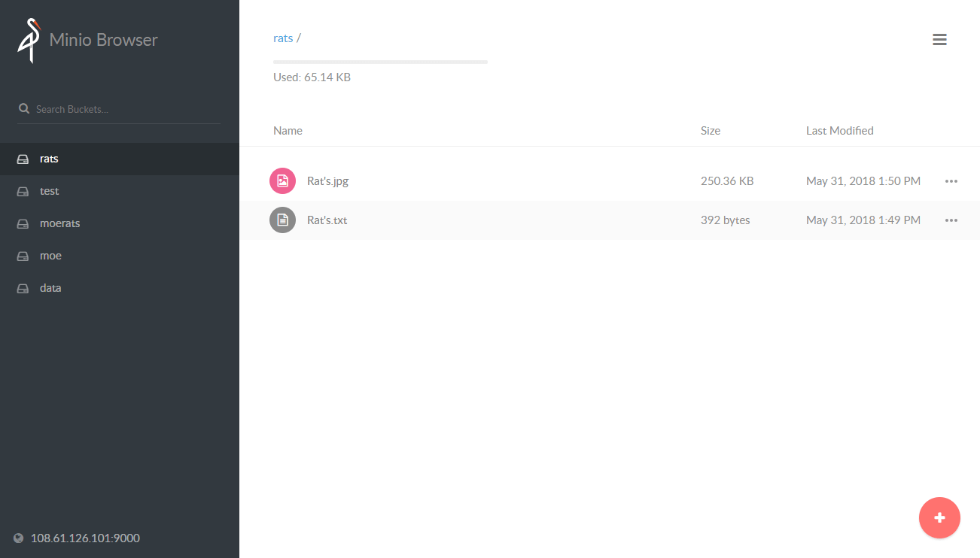This screenshot has width=980, height=558.
Task: Click the storage usage progress bar
Action: click(x=380, y=62)
